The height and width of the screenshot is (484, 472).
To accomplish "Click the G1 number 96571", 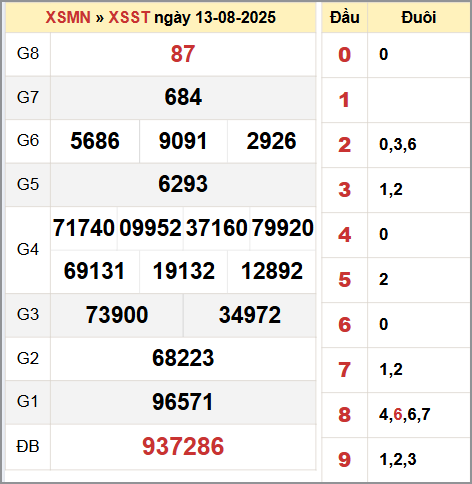I will pos(182,402).
